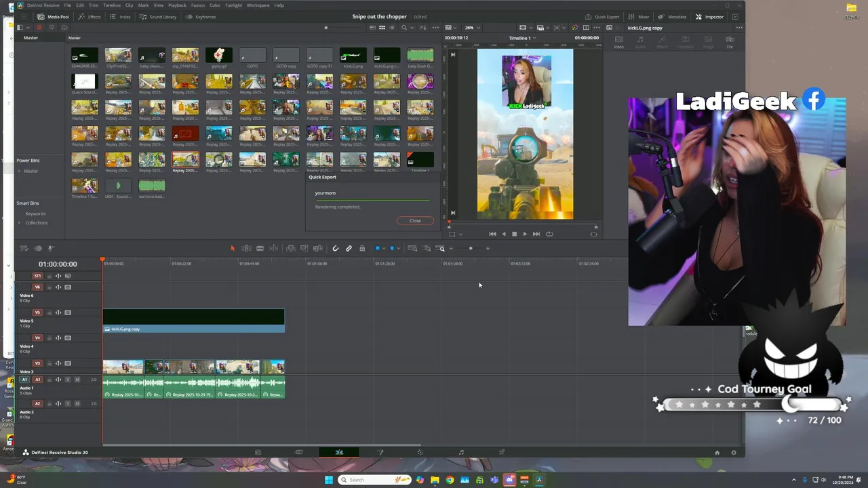868x488 pixels.
Task: Open the marker color dropdown arrow
Action: pyautogui.click(x=399, y=249)
